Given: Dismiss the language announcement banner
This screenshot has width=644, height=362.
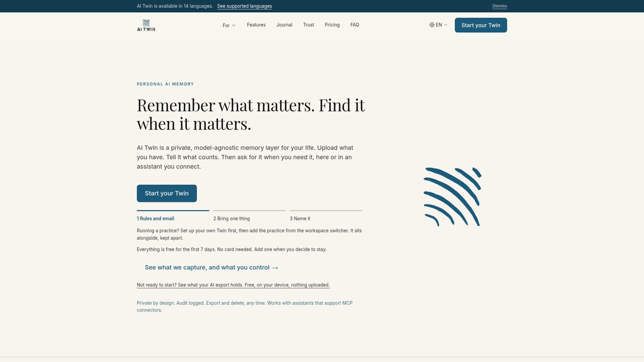Looking at the screenshot, I should pos(500,6).
